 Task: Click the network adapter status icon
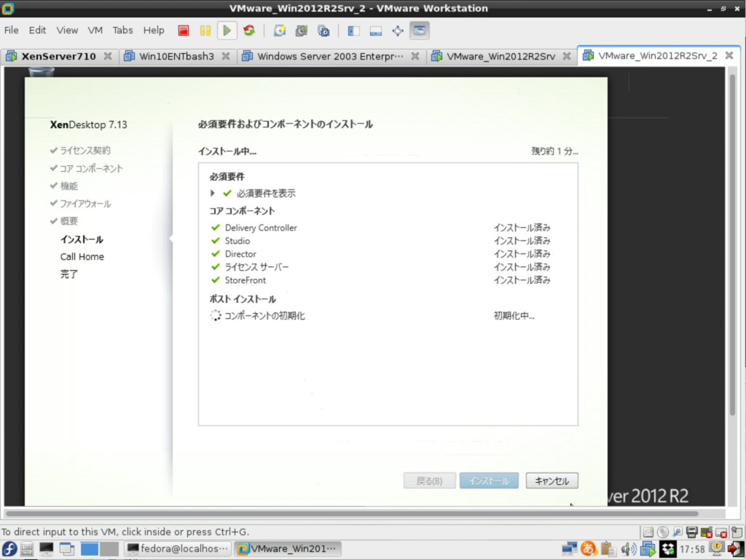[x=678, y=532]
